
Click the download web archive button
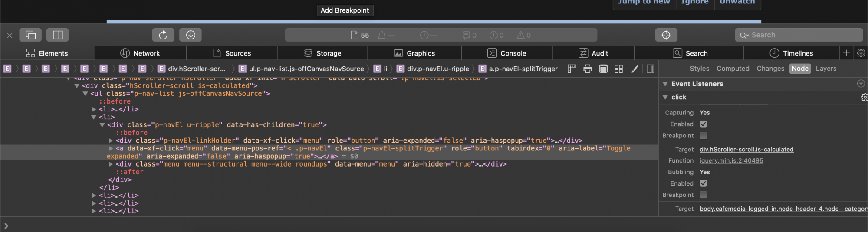[x=191, y=35]
